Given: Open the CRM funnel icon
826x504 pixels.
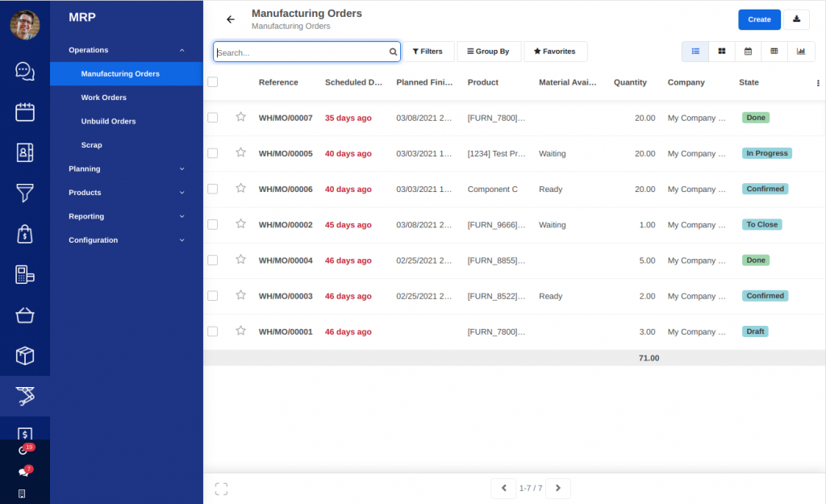Looking at the screenshot, I should (24, 193).
